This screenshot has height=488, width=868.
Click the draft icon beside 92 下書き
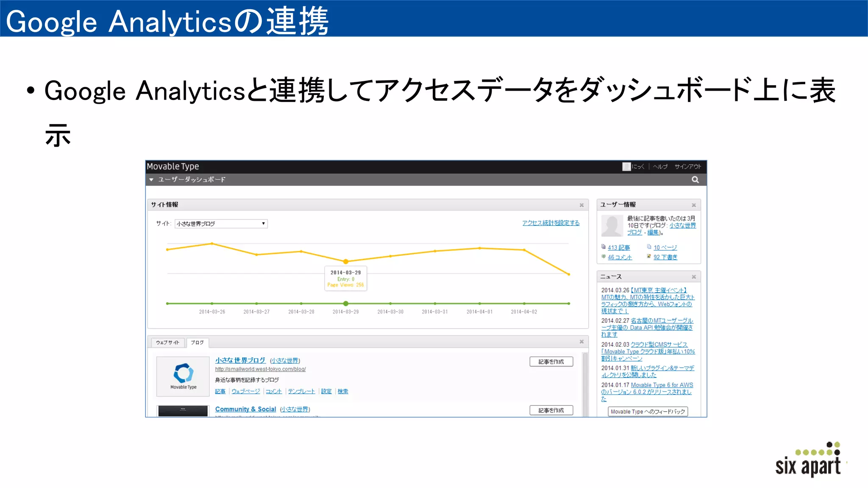click(x=649, y=256)
